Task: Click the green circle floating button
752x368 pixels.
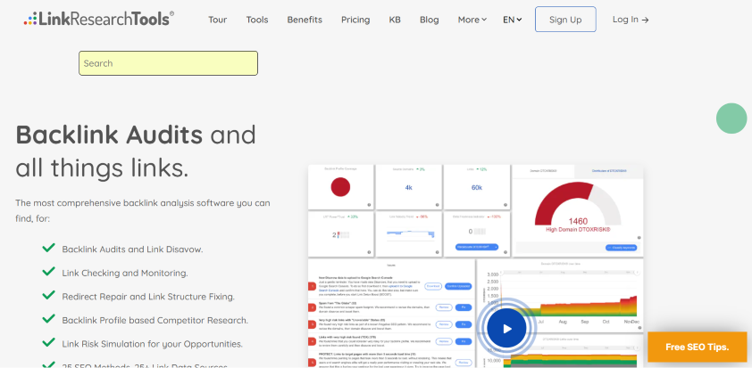Action: [731, 118]
